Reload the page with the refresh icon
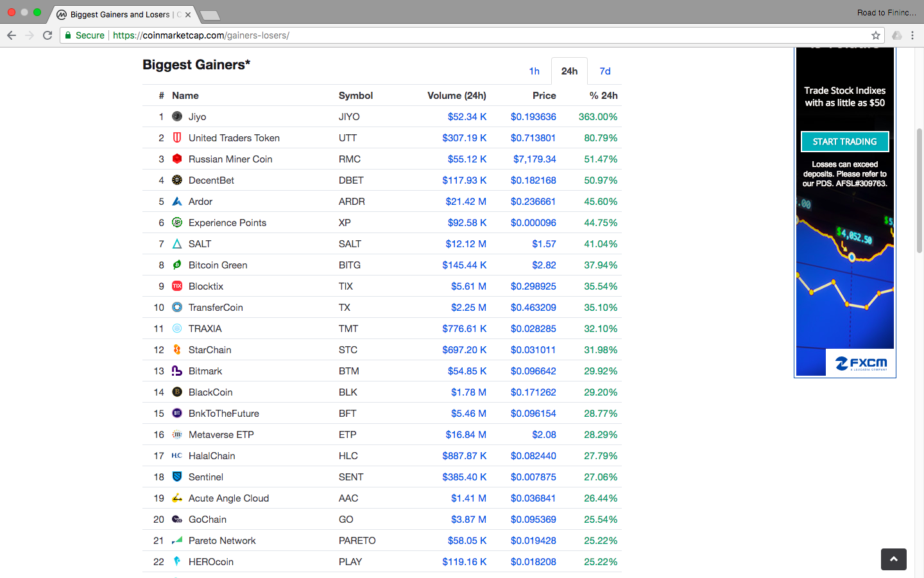The height and width of the screenshot is (578, 924). coord(47,35)
